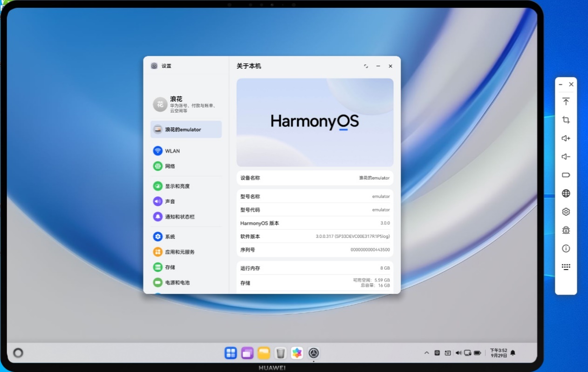Open 显示和亮度 display settings
Screen dimensions: 588x372
coord(186,186)
